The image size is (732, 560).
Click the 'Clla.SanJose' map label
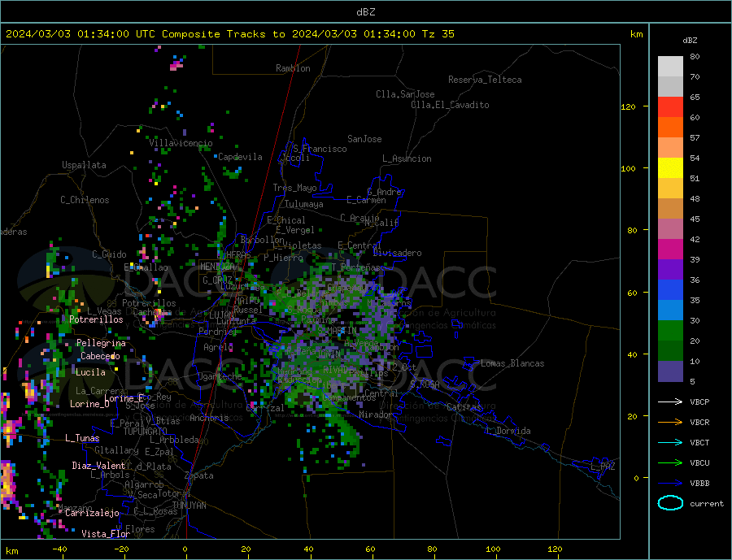(405, 94)
